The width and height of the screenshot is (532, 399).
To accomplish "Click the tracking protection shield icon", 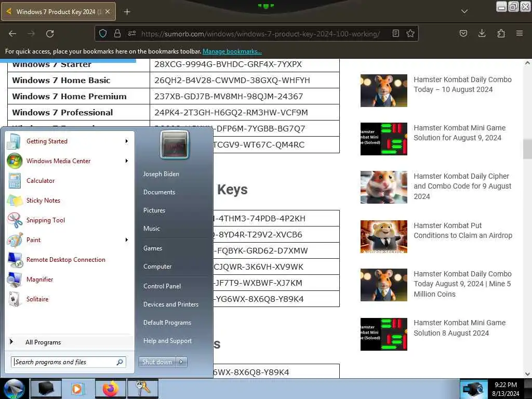I will click(103, 34).
